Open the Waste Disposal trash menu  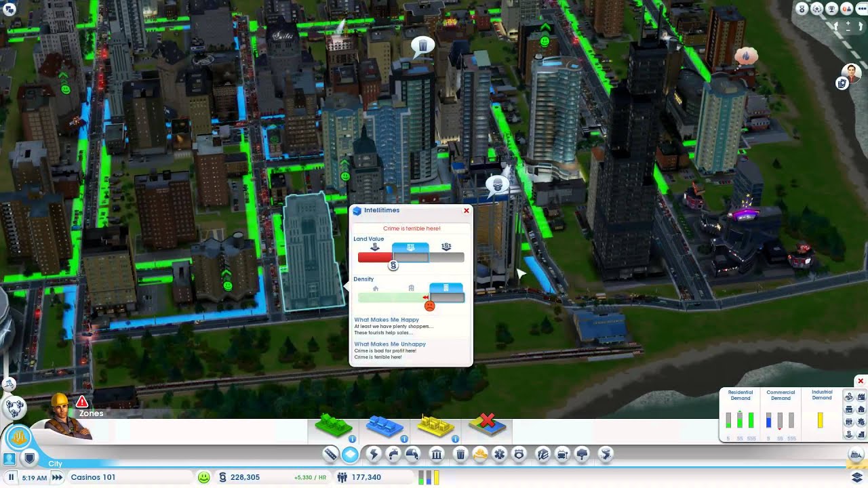coord(460,454)
